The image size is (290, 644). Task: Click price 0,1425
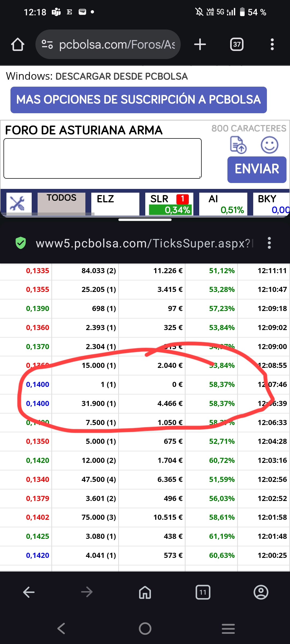(x=38, y=536)
